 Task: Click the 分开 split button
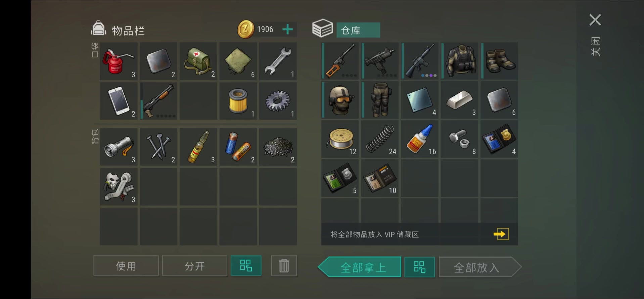point(195,266)
